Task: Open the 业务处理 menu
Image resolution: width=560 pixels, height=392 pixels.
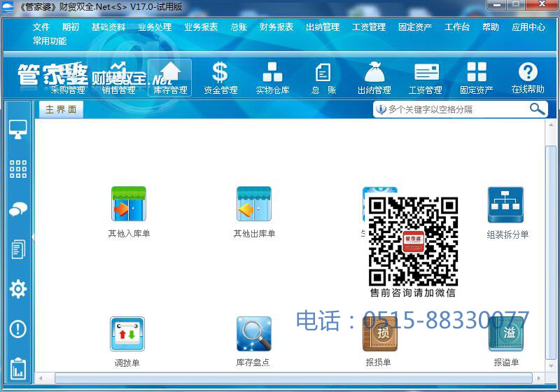Action: click(x=155, y=27)
